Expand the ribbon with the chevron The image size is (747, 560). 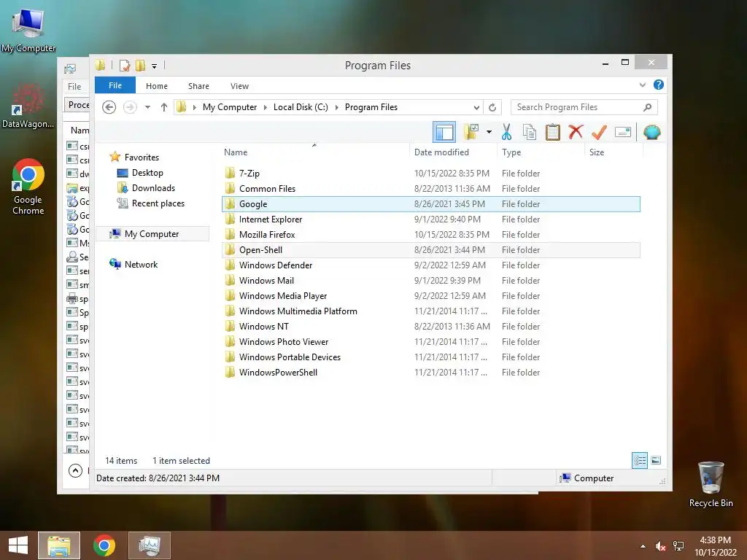[x=642, y=85]
